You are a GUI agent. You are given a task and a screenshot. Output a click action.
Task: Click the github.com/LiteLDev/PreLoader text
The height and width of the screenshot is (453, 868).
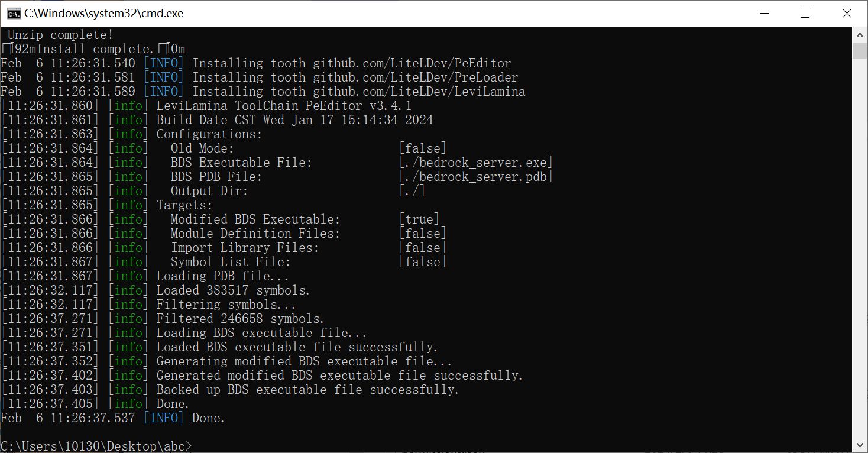click(x=416, y=77)
